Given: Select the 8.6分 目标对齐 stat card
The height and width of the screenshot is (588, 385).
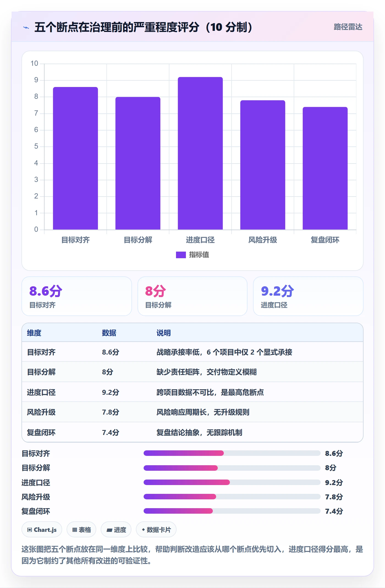Looking at the screenshot, I should click(77, 296).
